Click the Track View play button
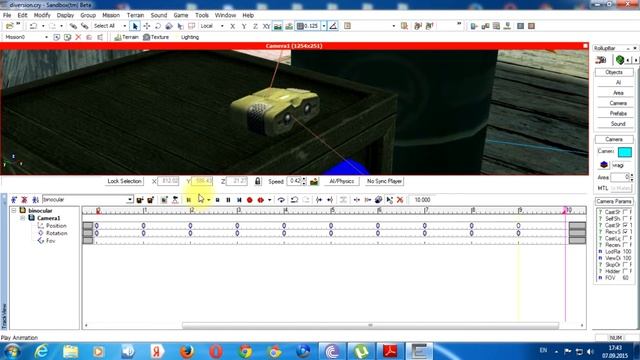 [x=201, y=200]
